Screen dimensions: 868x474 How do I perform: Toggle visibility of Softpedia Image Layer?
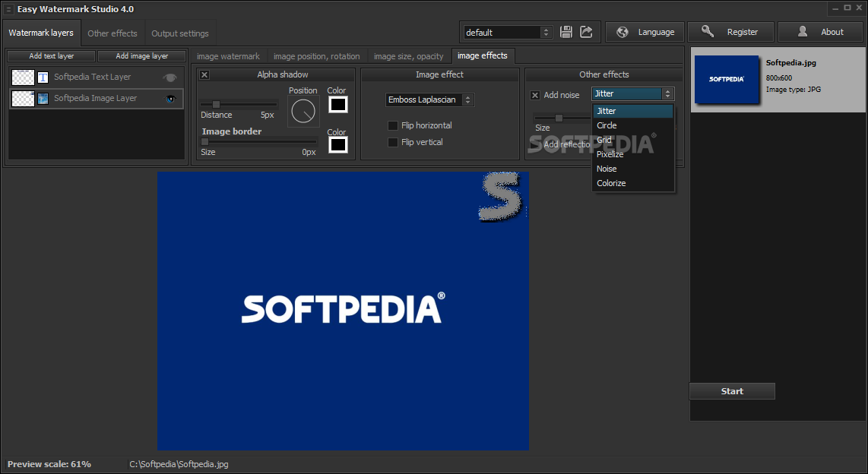click(170, 99)
